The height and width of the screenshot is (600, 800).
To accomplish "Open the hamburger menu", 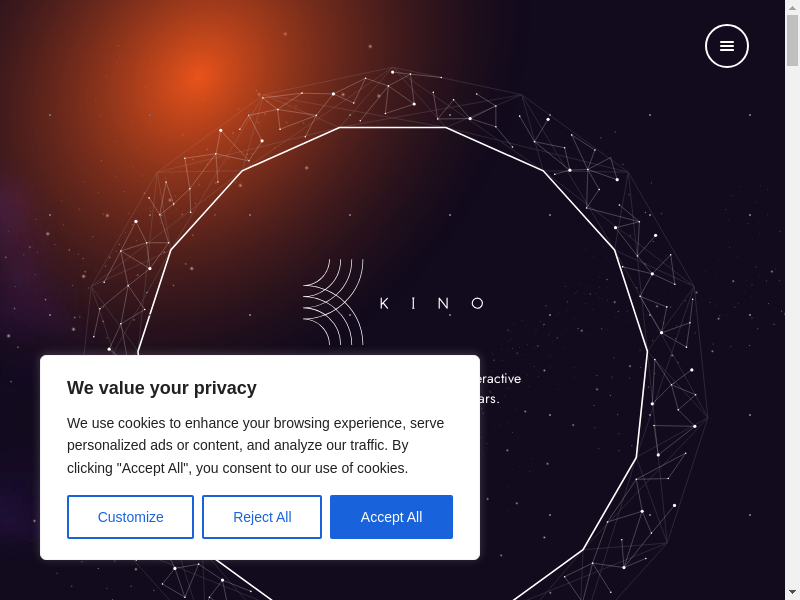I will [x=727, y=46].
